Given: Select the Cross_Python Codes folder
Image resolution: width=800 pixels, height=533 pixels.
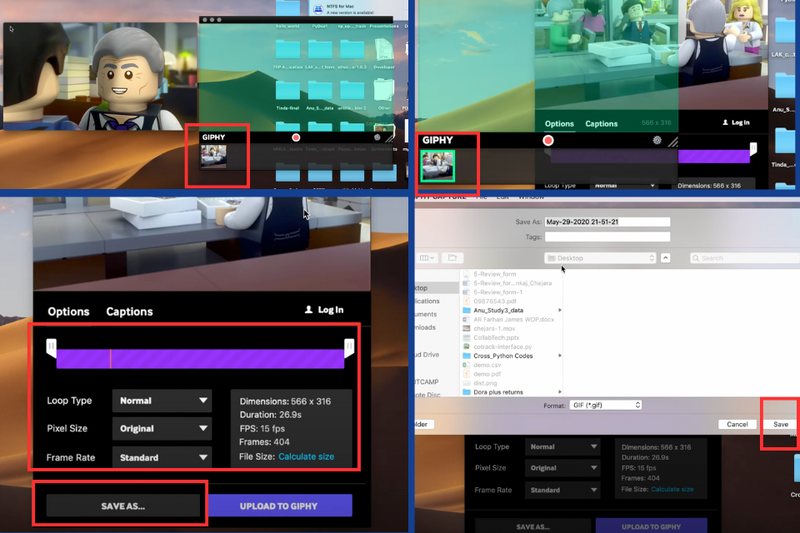Looking at the screenshot, I should tap(503, 356).
